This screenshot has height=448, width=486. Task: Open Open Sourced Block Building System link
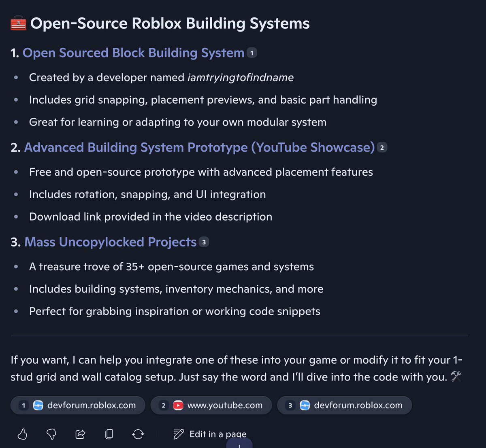pos(134,53)
